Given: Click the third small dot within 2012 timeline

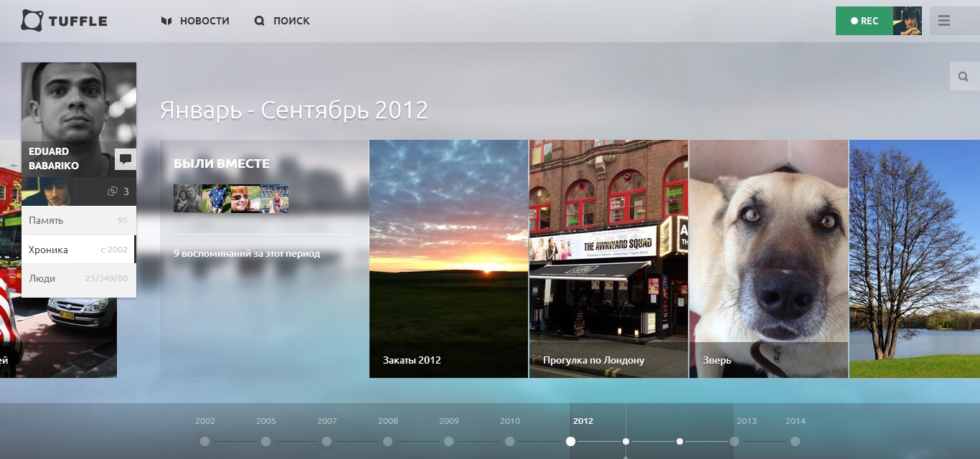Looking at the screenshot, I should point(679,441).
